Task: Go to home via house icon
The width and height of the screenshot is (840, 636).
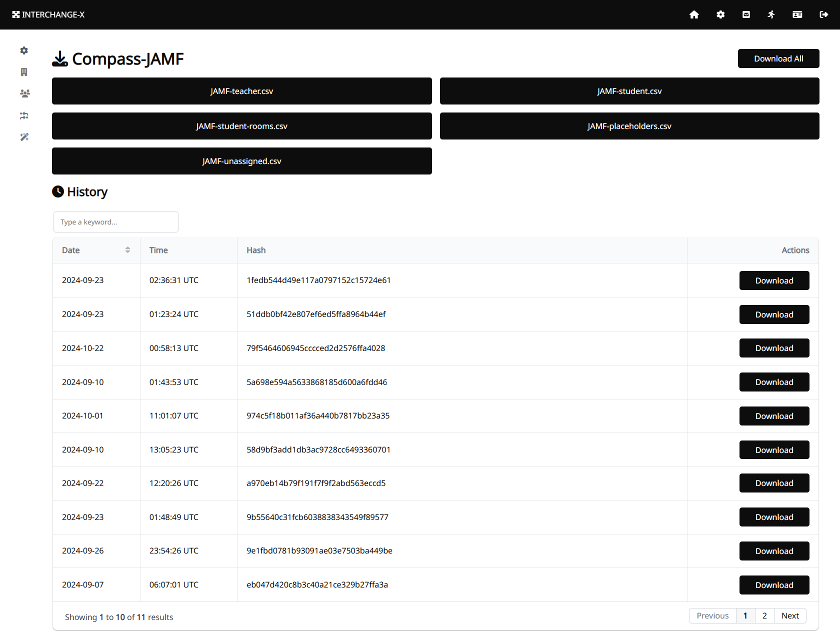Action: (694, 14)
